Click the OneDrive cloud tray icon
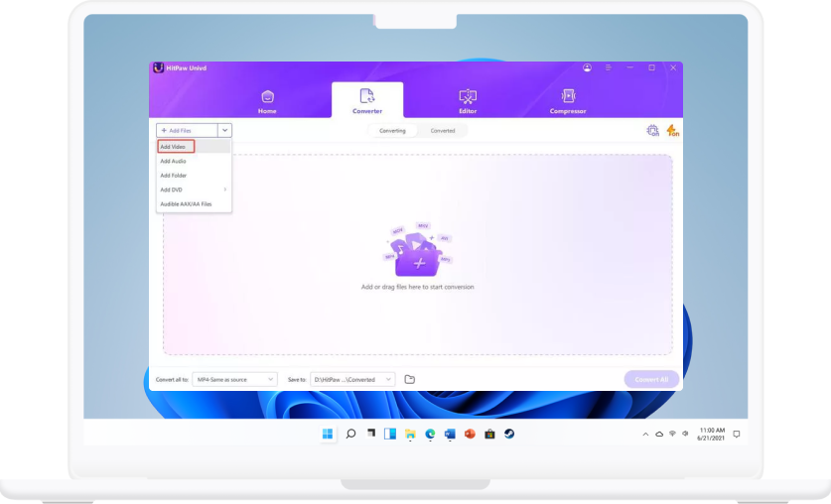831x504 pixels. coord(659,435)
